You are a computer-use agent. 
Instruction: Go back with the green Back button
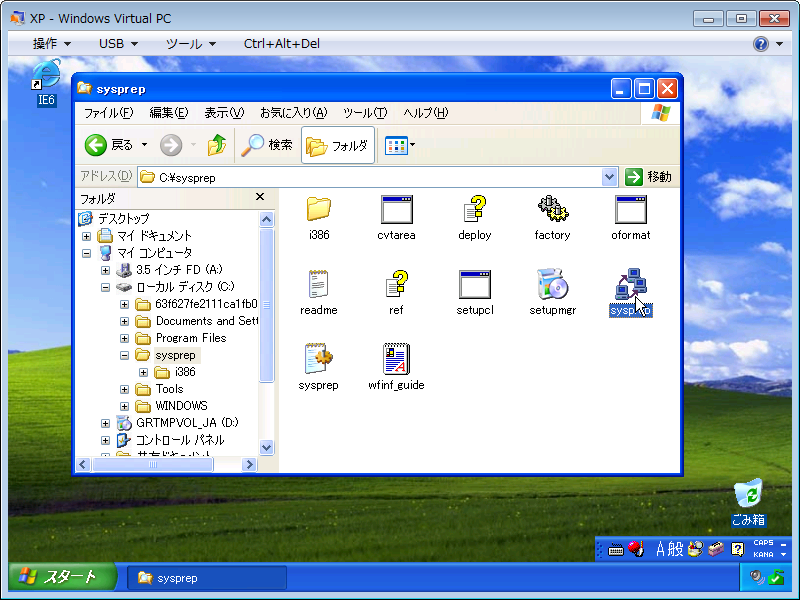(109, 145)
